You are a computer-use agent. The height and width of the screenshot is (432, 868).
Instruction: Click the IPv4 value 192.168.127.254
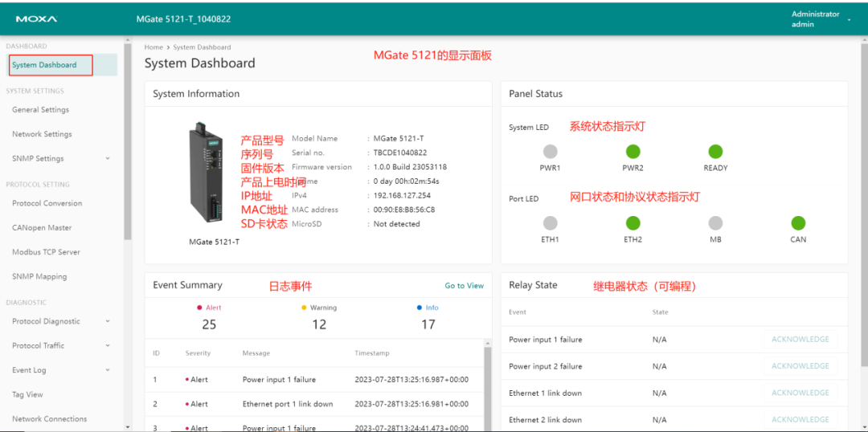tap(402, 195)
